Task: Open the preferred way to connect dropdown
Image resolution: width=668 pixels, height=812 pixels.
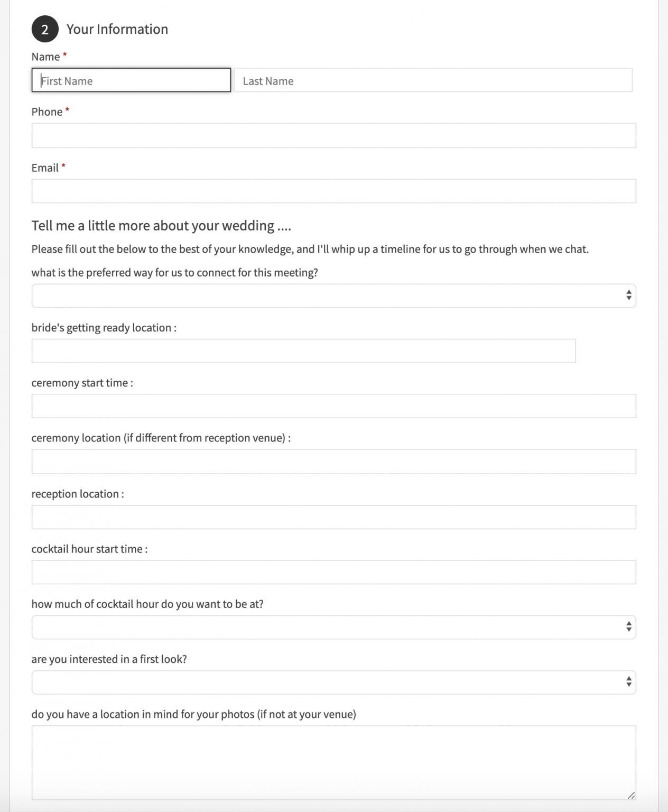Action: click(x=333, y=296)
